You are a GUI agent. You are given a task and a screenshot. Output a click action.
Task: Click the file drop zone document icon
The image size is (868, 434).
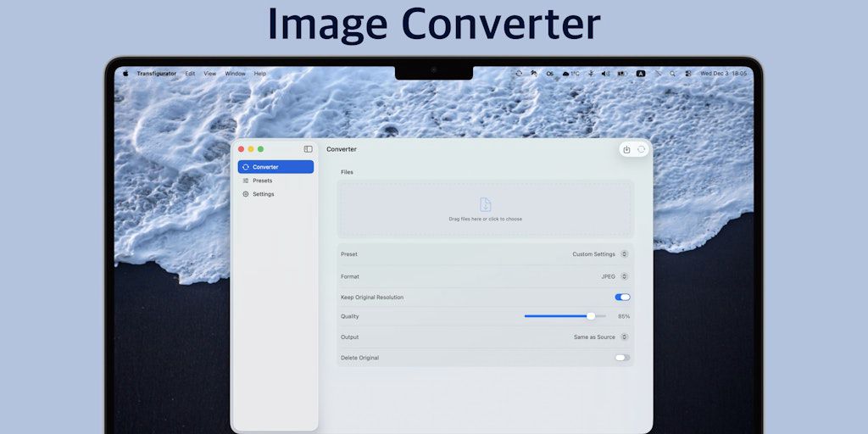click(485, 204)
